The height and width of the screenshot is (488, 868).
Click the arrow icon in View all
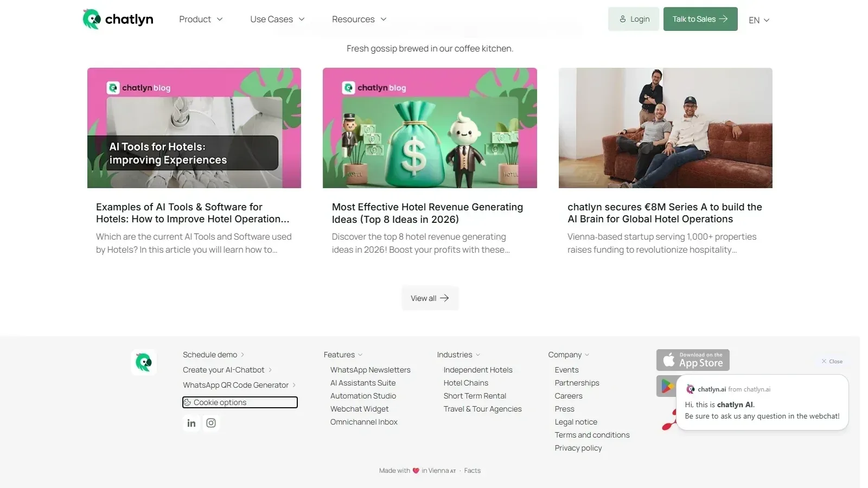click(x=444, y=298)
